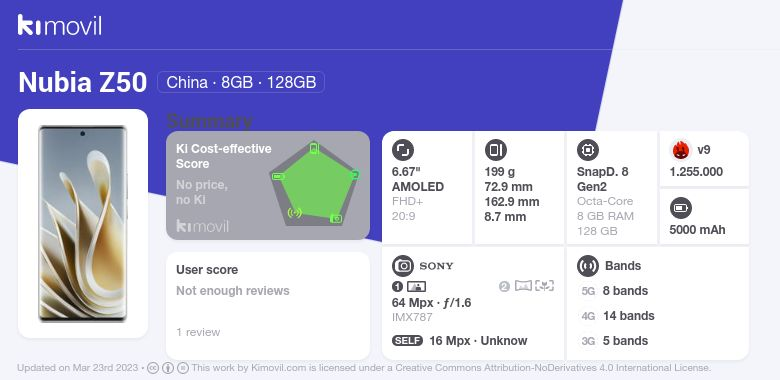
Task: Click the Kimovil logo at top
Action: coord(60,25)
